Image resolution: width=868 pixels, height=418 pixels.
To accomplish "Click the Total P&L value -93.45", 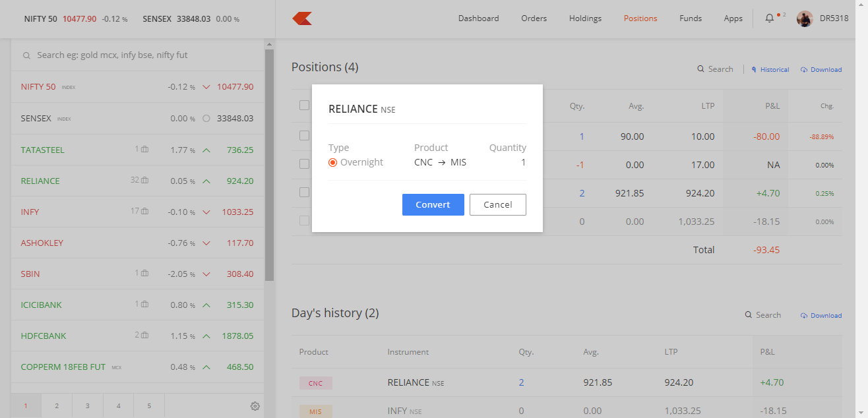I will [766, 250].
